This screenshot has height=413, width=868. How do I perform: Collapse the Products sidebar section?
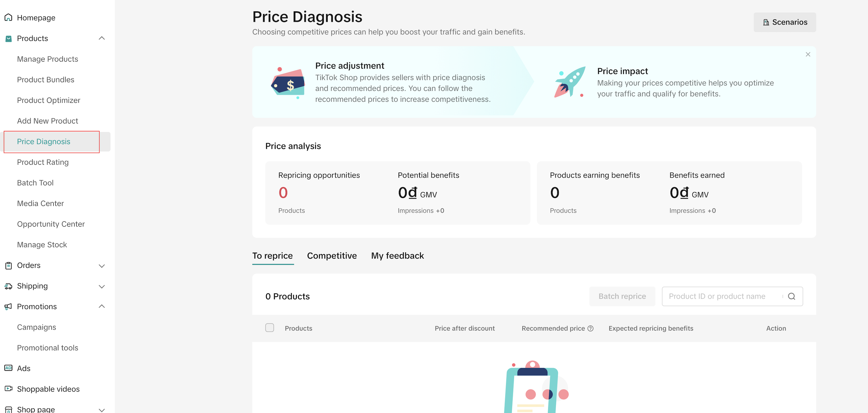pyautogui.click(x=102, y=38)
